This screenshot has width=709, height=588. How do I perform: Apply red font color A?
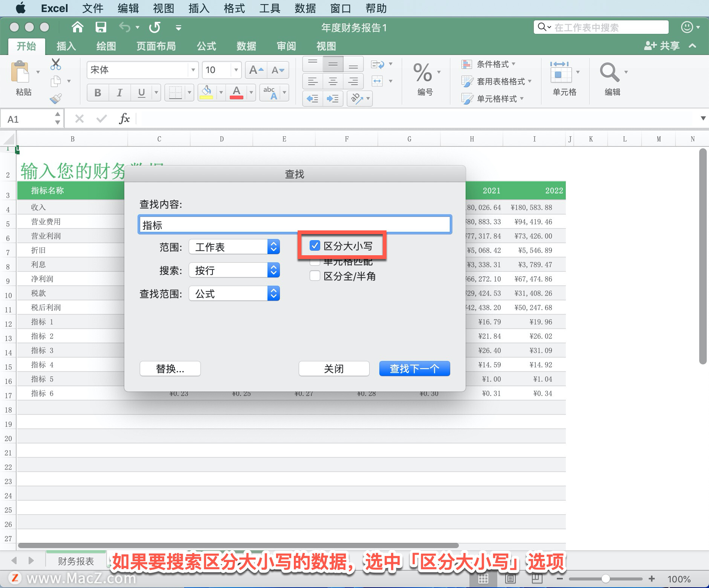(x=236, y=93)
